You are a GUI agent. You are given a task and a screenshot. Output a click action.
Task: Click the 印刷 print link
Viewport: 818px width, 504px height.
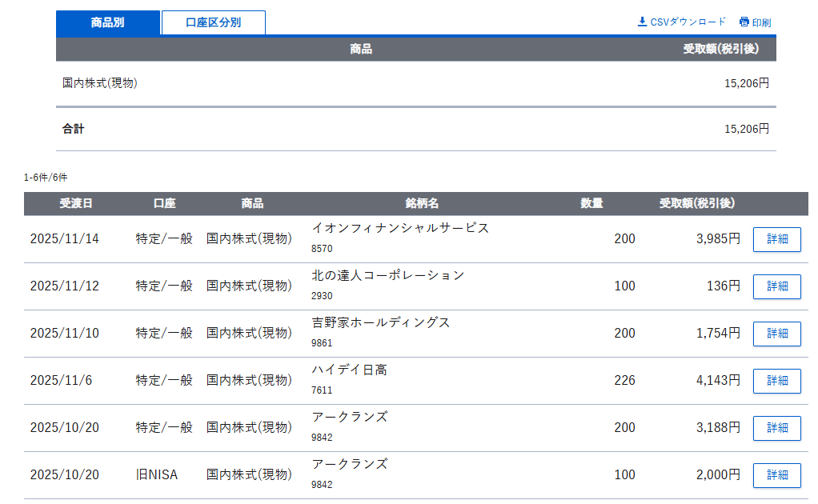pos(761,22)
